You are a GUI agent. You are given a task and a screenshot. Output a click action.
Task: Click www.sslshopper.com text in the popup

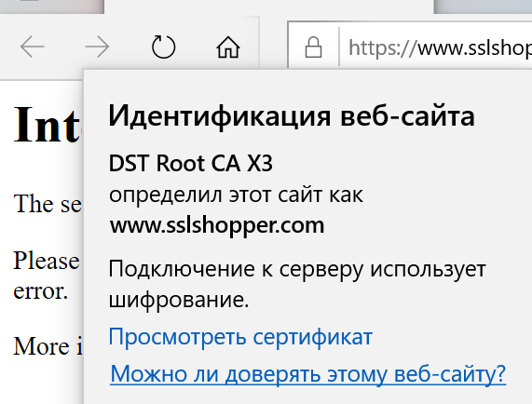coord(217,225)
